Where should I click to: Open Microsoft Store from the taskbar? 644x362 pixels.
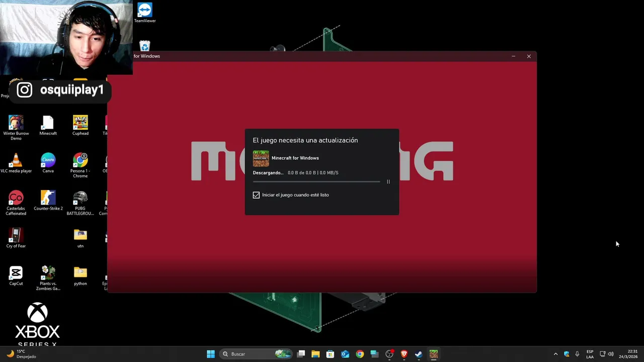pos(330,354)
